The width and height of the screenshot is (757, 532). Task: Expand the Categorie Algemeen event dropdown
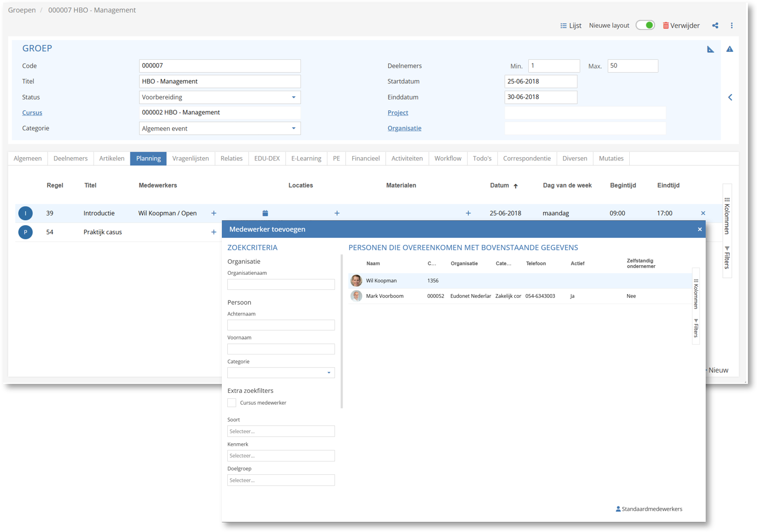[x=219, y=128]
